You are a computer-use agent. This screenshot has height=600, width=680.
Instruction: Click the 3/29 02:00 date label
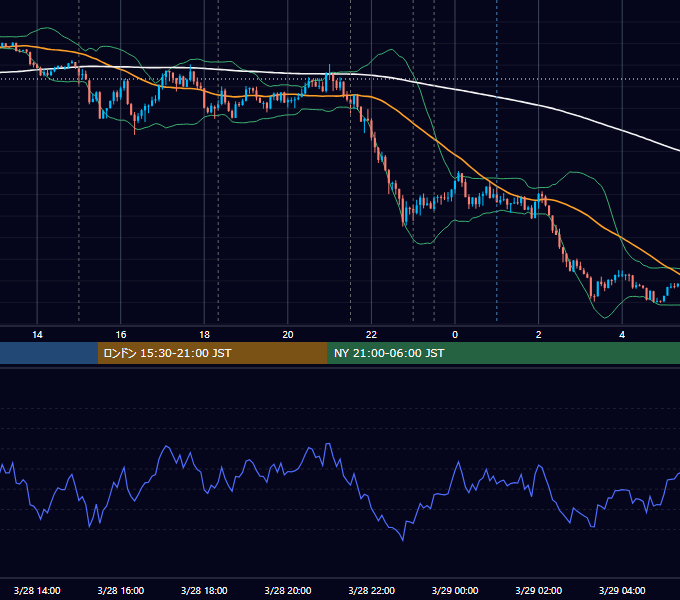click(x=539, y=590)
